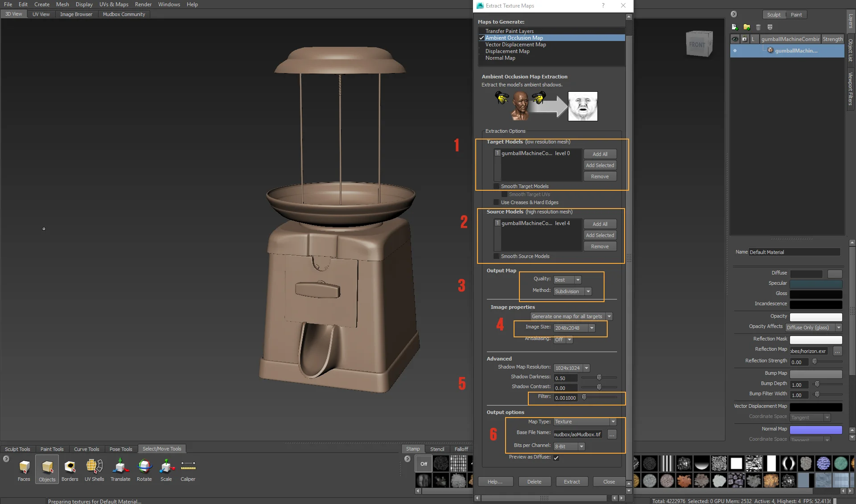Click the Shadow Darkness slider handle
The width and height of the screenshot is (856, 504).
599,377
